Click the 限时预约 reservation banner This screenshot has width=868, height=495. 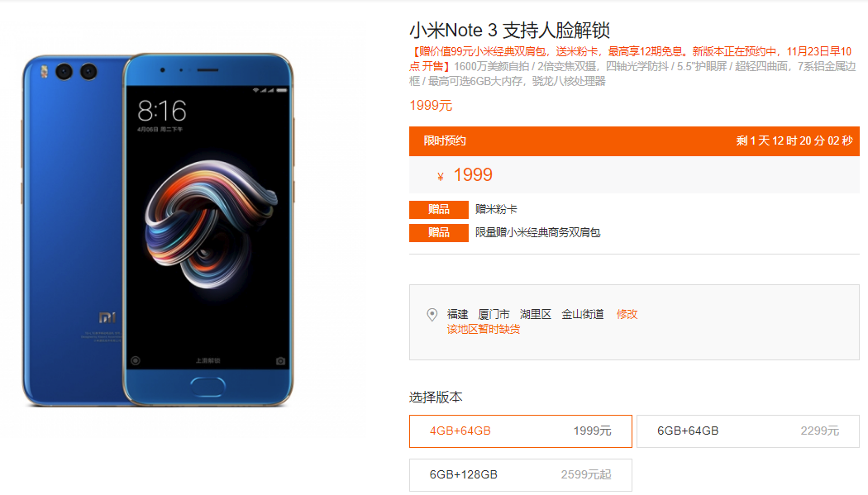pos(634,141)
